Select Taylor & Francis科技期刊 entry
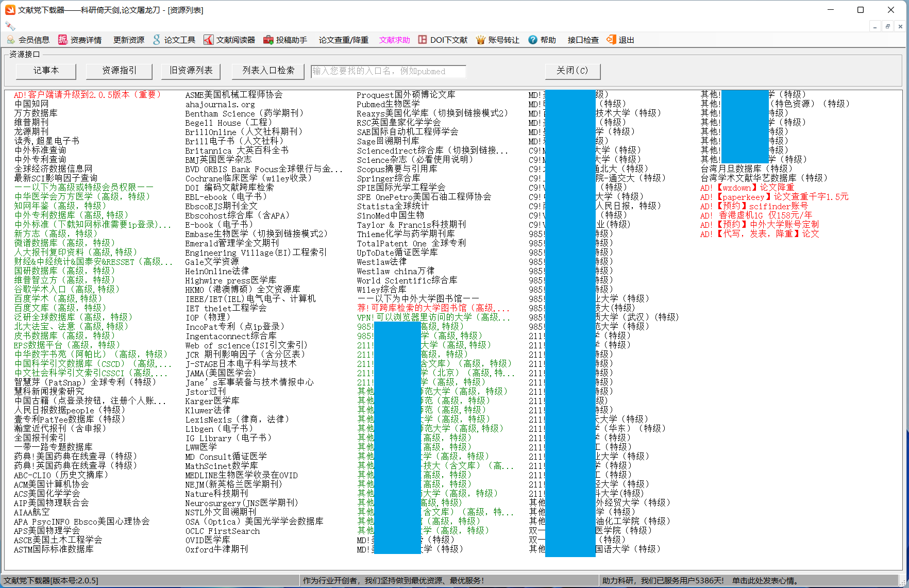 click(411, 225)
